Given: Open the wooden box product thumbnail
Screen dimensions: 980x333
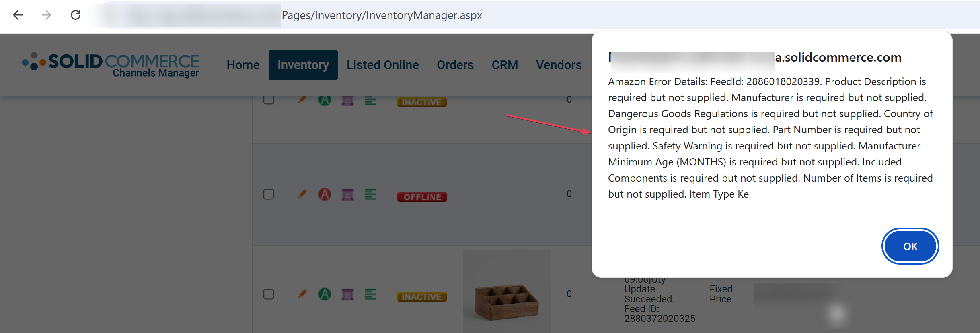Looking at the screenshot, I should pyautogui.click(x=507, y=292).
